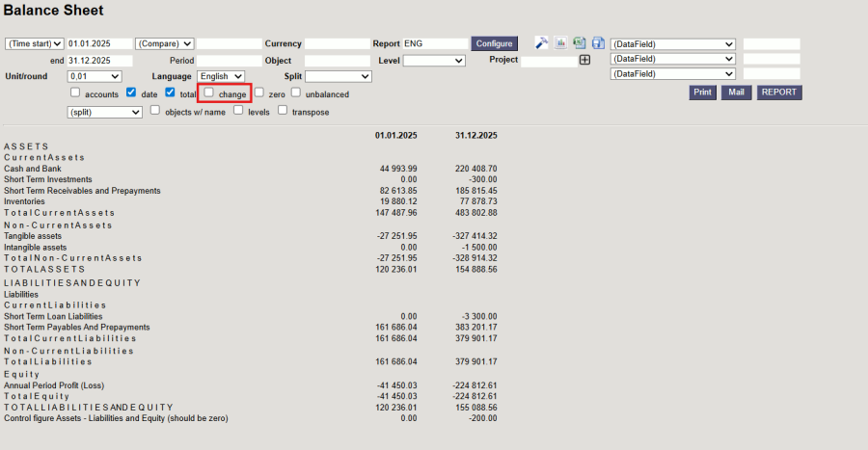Click the Print button
Image resolution: width=868 pixels, height=450 pixels.
point(702,93)
